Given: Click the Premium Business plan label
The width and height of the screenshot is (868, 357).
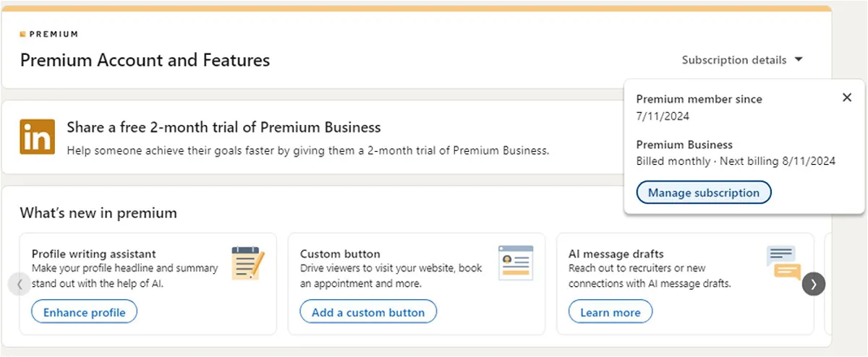Looking at the screenshot, I should [684, 145].
